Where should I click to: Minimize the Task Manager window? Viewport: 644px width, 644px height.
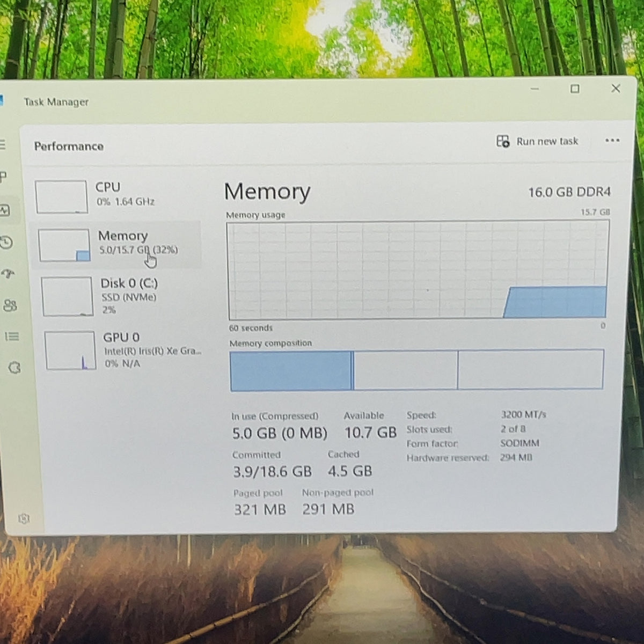click(535, 89)
